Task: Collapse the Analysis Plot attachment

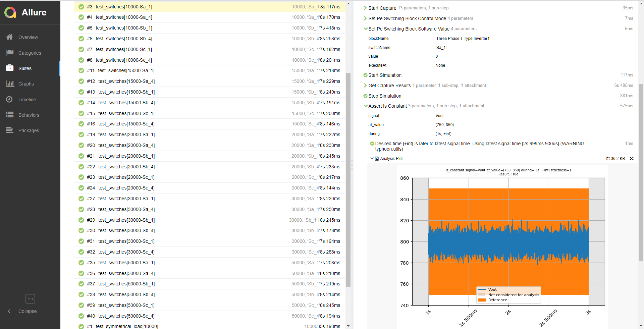Action: tap(372, 158)
